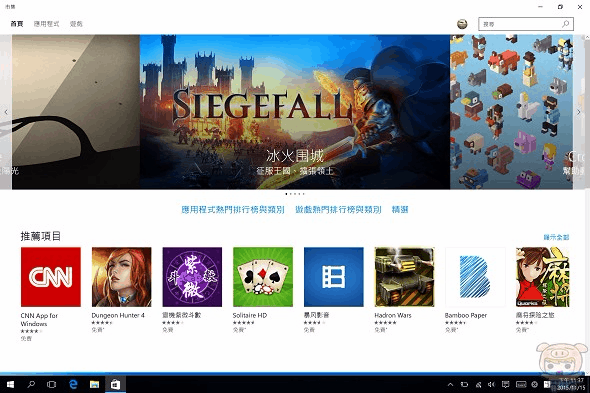
Task: Open taskbar search magnifier
Action: click(x=31, y=384)
